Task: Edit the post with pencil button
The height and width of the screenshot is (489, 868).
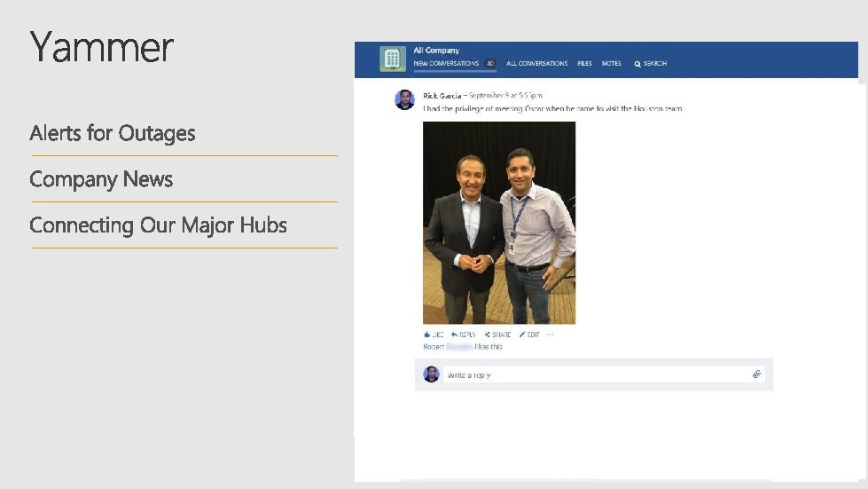Action: pyautogui.click(x=529, y=335)
